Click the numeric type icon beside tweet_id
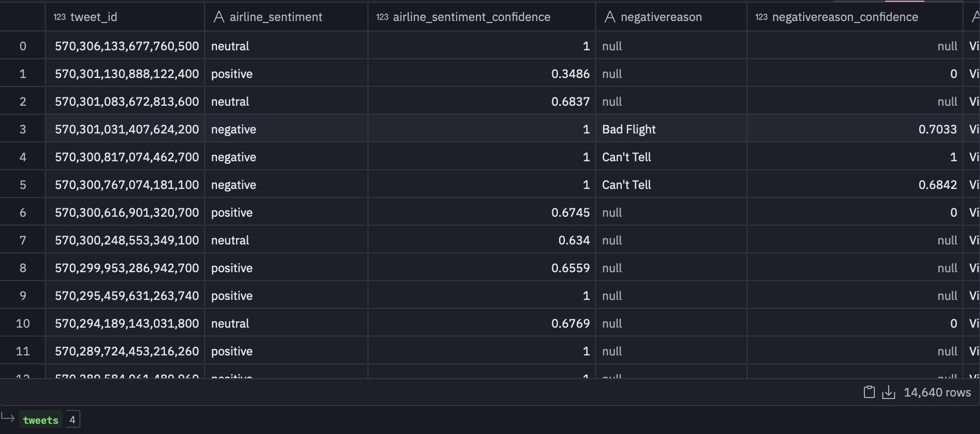980x434 pixels. coord(59,17)
